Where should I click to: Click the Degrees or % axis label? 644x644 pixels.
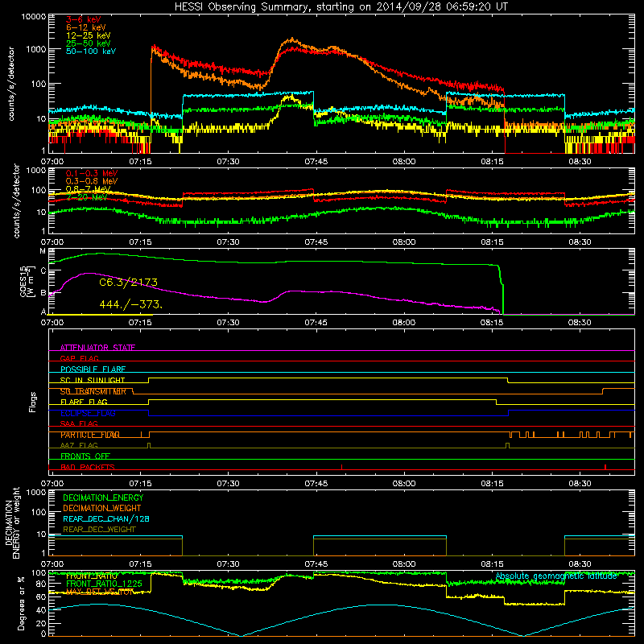(21, 604)
